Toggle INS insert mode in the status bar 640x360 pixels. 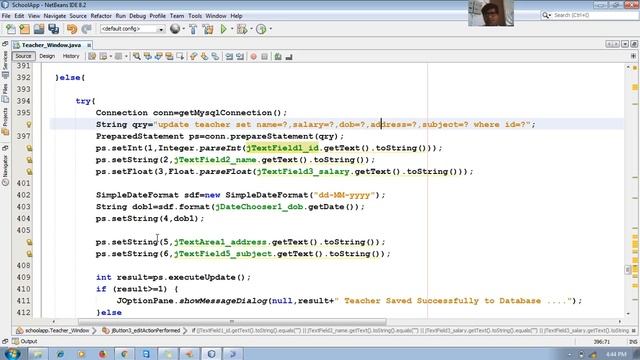(633, 342)
